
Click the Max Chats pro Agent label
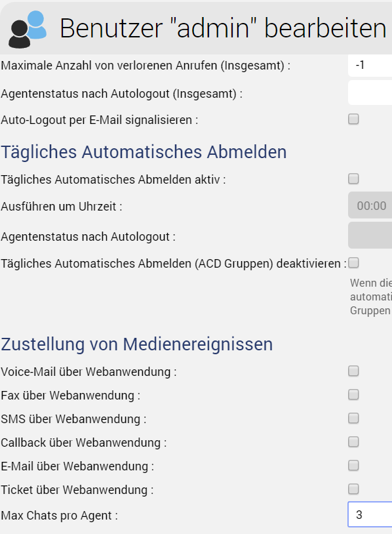tap(59, 516)
